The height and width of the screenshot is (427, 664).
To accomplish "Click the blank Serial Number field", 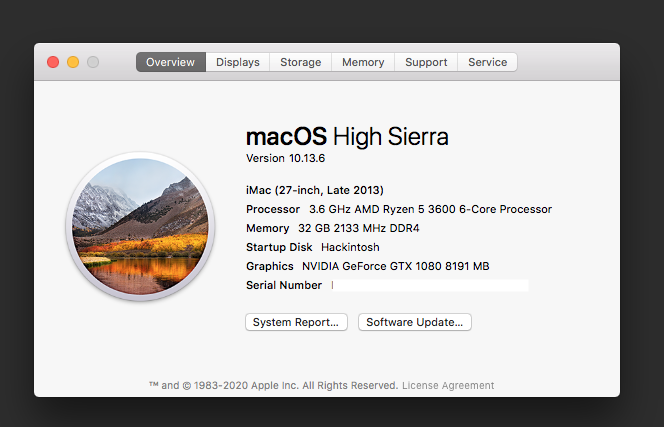I will pos(430,286).
